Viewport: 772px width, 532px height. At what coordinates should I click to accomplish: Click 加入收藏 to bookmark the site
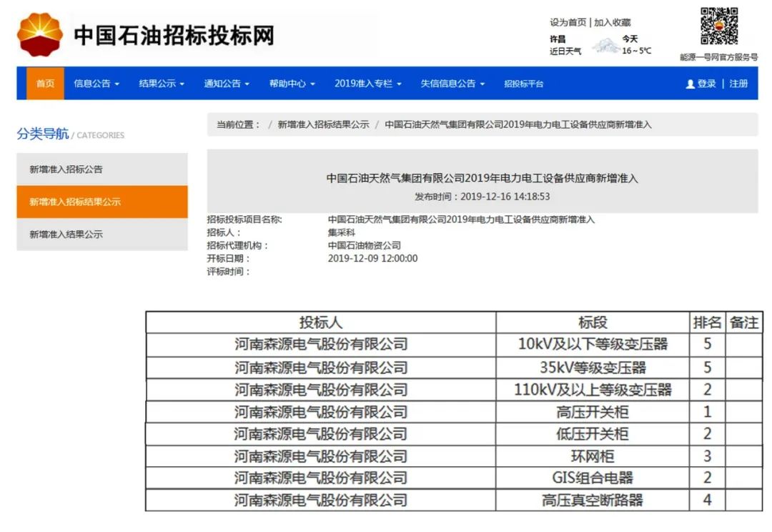click(613, 22)
